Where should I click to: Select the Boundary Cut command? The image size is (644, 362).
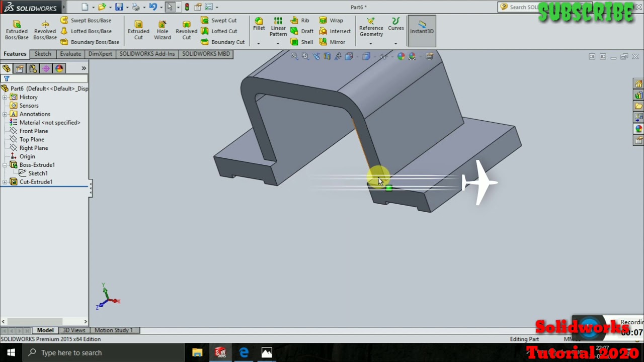(x=223, y=42)
